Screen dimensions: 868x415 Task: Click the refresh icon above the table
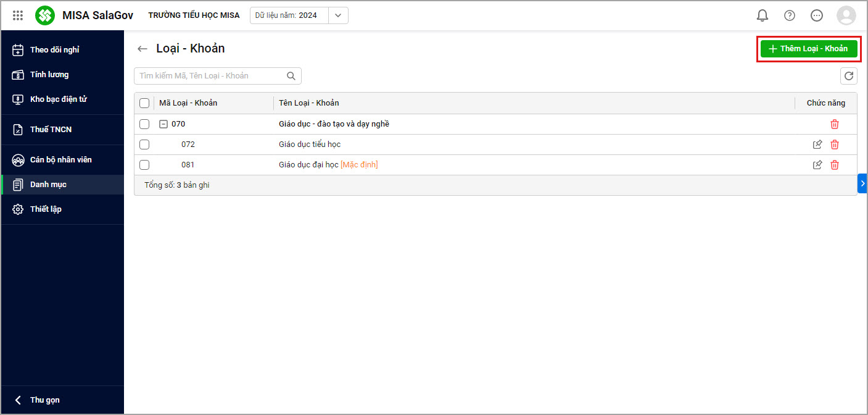tap(849, 76)
